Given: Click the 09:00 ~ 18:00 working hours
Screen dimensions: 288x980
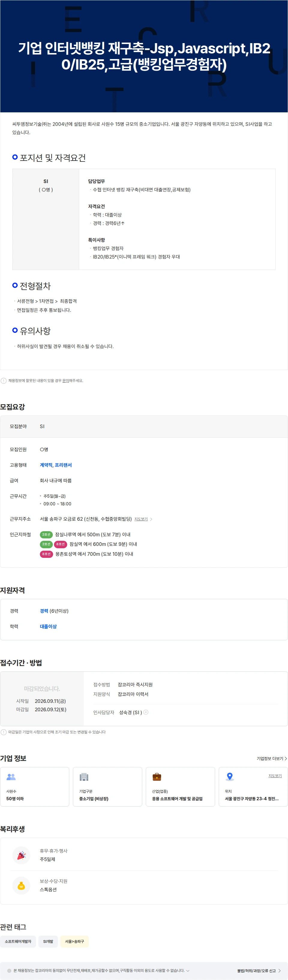Looking at the screenshot, I should pyautogui.click(x=57, y=504).
